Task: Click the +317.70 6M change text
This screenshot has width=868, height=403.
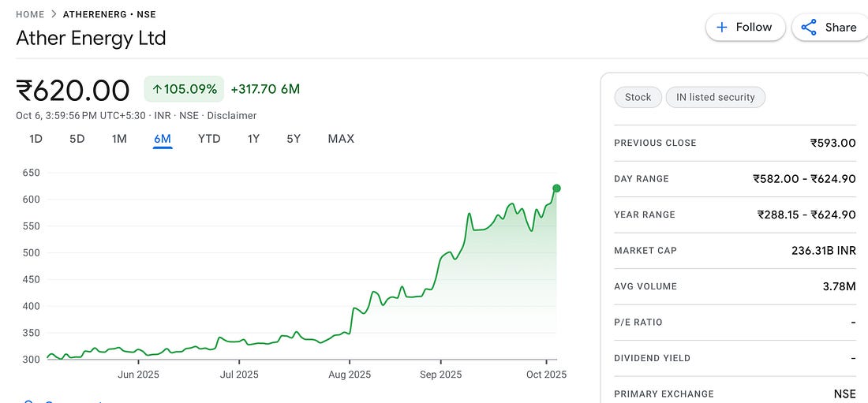Action: 265,89
